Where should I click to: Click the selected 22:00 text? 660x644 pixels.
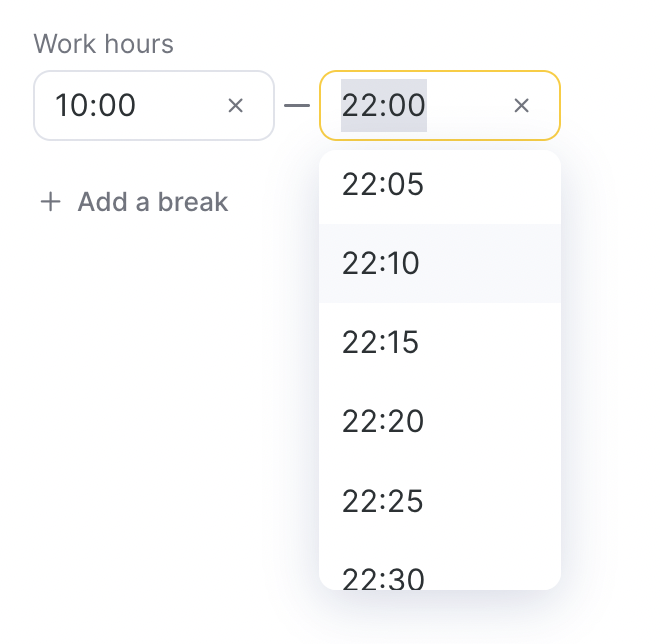click(384, 105)
